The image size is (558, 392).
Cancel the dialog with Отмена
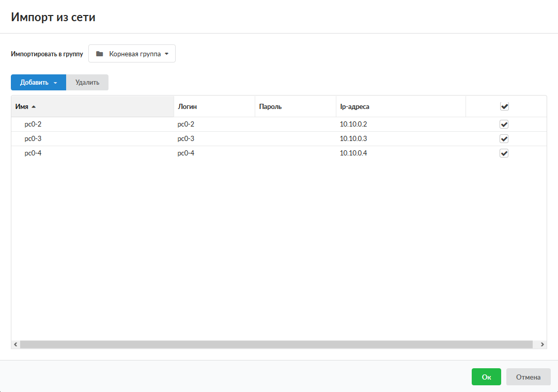(x=528, y=377)
